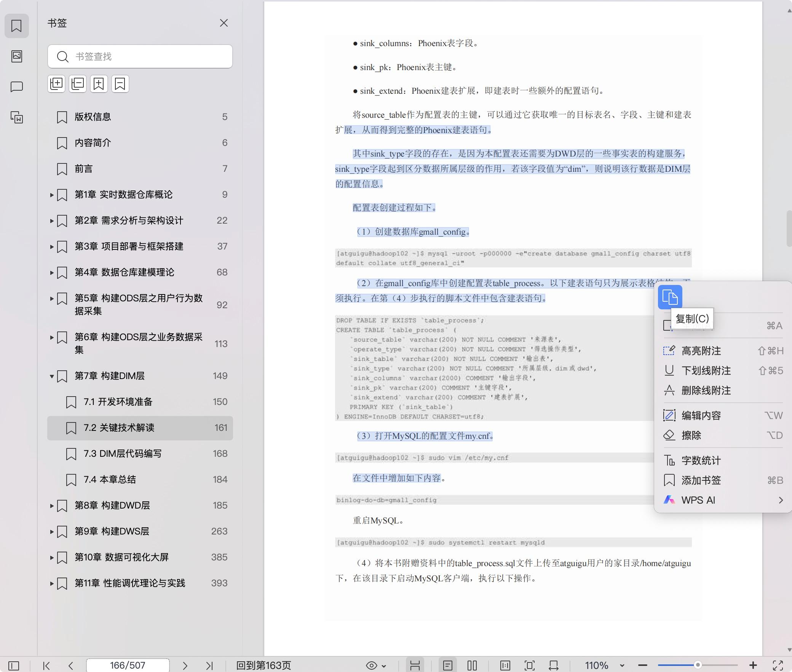Toggle the sidebar panel at bottom-left
This screenshot has width=792, height=672.
(14, 665)
